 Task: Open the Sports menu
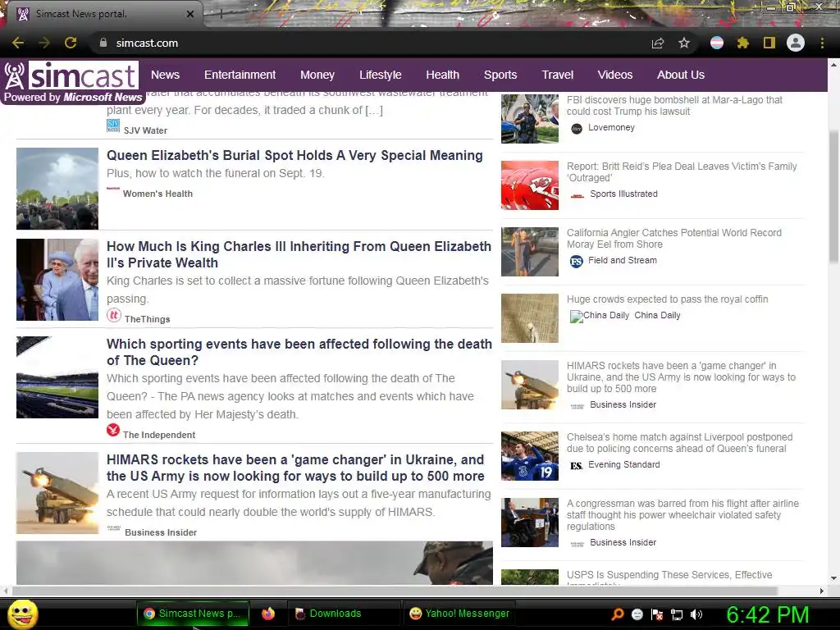pyautogui.click(x=500, y=75)
